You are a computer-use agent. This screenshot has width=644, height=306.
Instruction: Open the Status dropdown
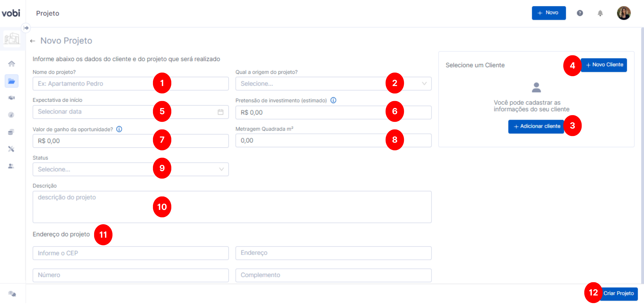tap(100, 170)
